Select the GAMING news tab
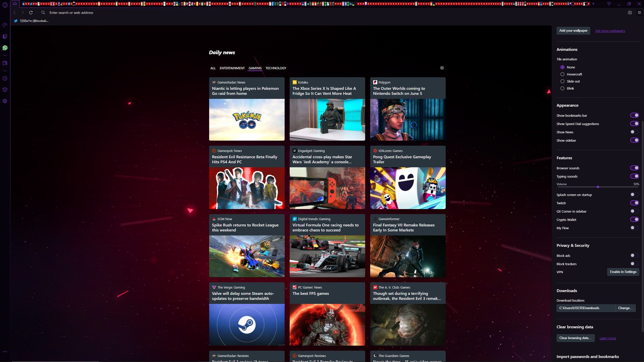Screen dimensions: 644x362 (x=255, y=68)
